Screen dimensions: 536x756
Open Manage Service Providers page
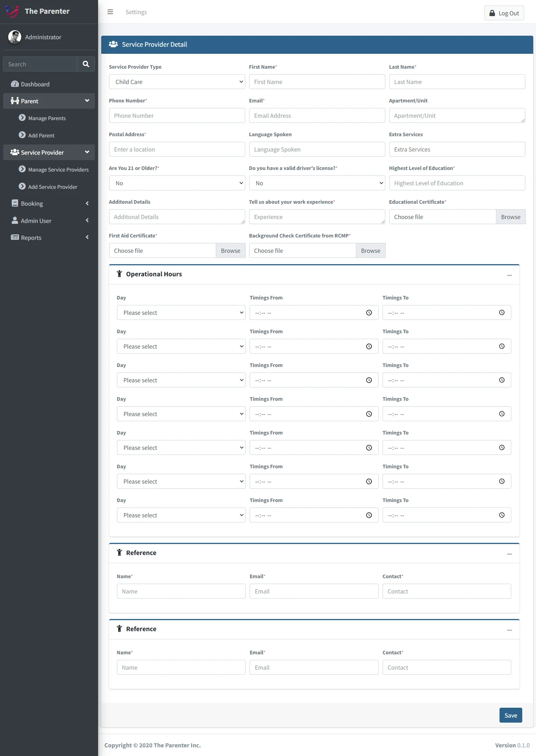[58, 170]
